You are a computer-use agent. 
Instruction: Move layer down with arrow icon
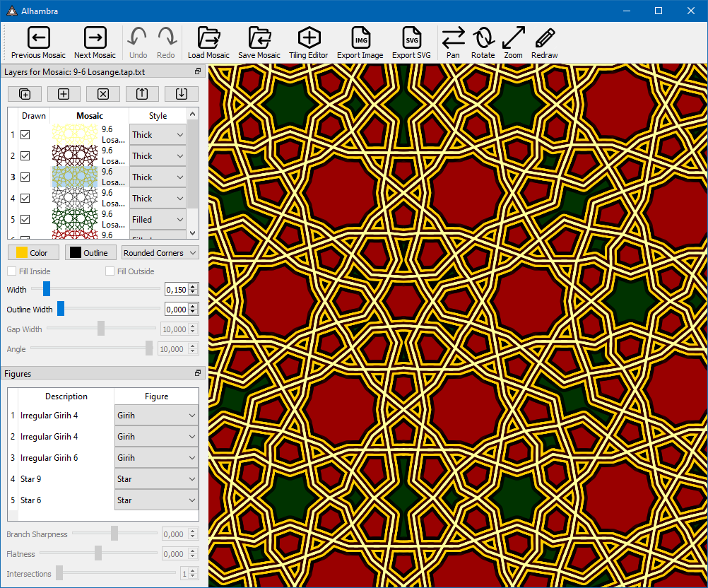click(x=182, y=94)
